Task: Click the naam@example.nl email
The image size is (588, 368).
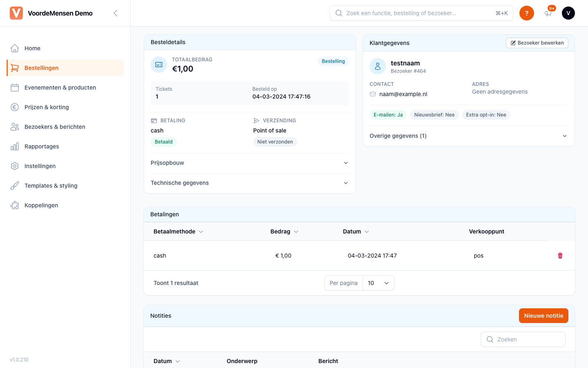Action: pos(403,94)
